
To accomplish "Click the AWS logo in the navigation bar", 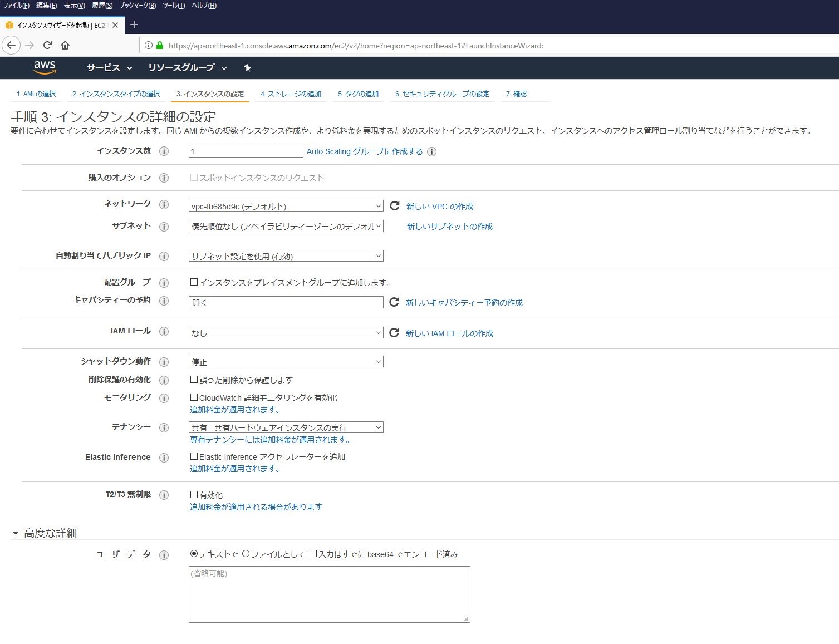I will 45,67.
